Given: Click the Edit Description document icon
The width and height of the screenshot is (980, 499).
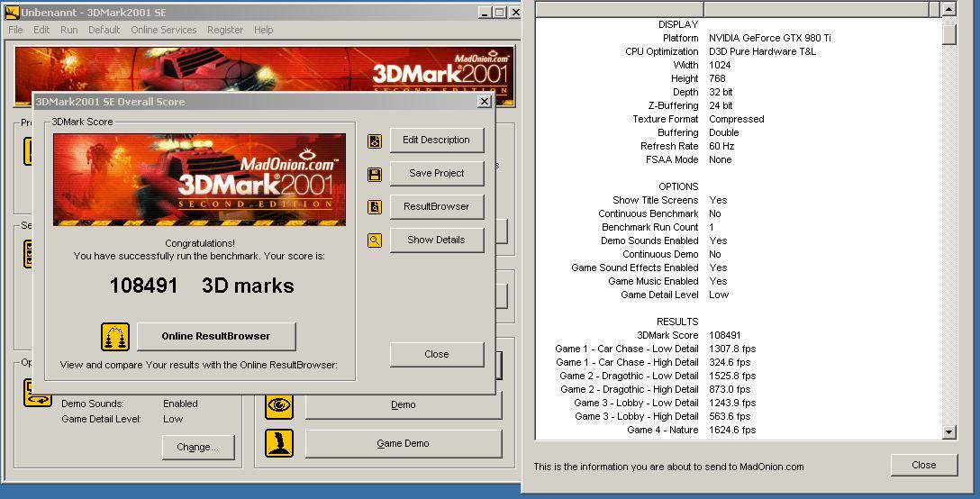Looking at the screenshot, I should pyautogui.click(x=375, y=141).
